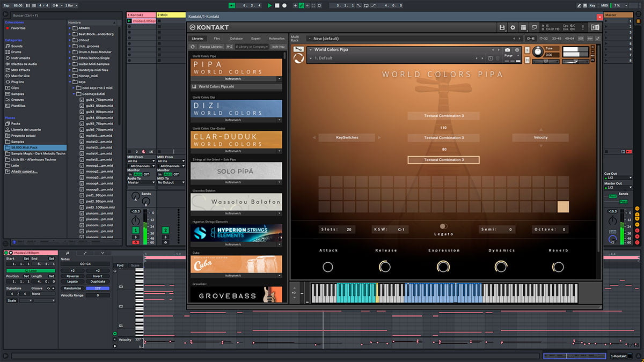The height and width of the screenshot is (362, 644).
Task: Click the Slots value 20
Action: point(349,230)
